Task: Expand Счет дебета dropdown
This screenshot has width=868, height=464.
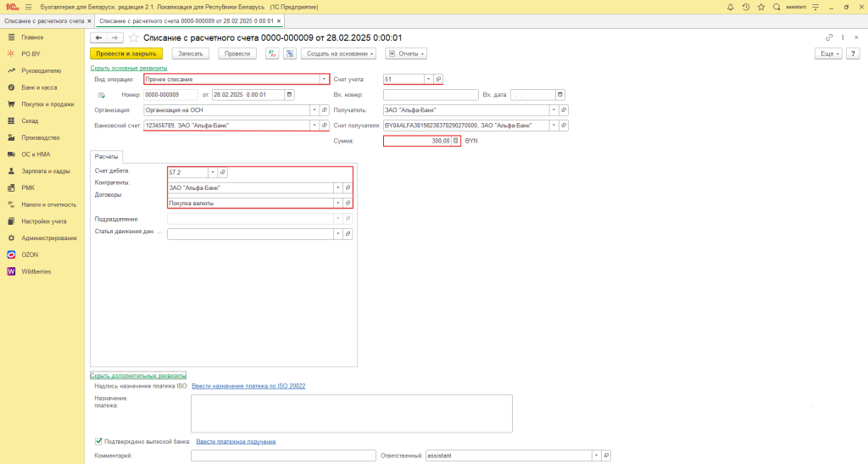Action: (213, 172)
